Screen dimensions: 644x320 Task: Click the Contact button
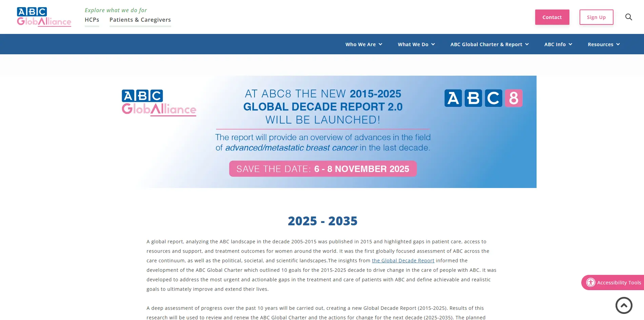pyautogui.click(x=552, y=17)
